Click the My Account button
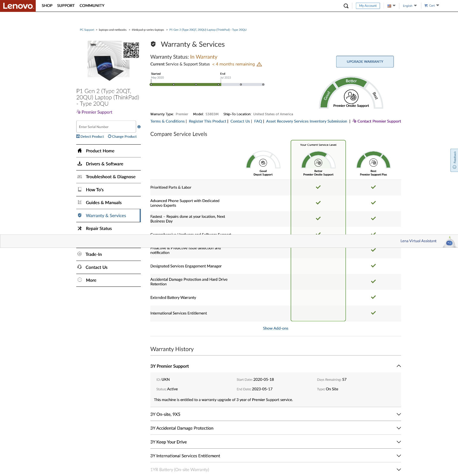Viewport: 458px width, 476px height. [x=368, y=6]
